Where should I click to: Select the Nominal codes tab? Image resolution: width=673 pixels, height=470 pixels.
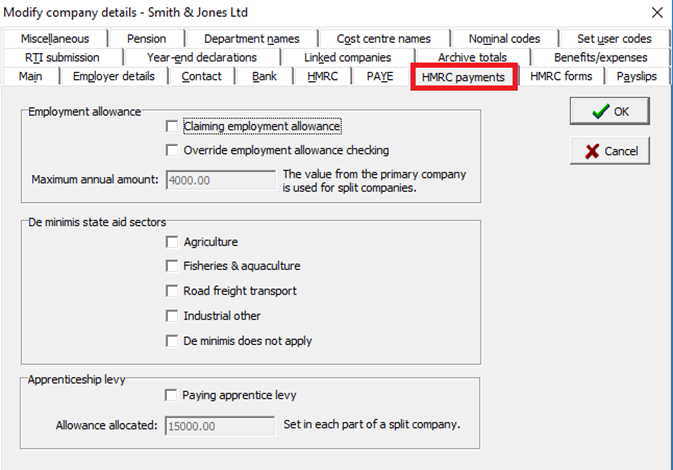[504, 39]
